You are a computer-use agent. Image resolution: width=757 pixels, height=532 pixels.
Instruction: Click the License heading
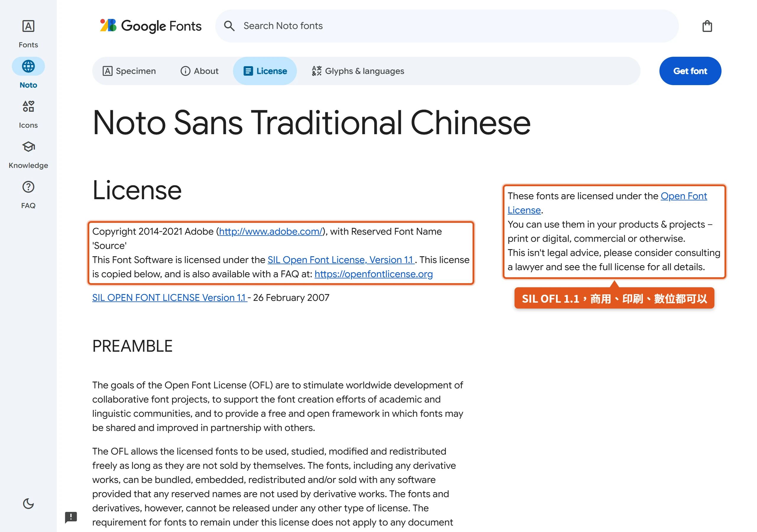coord(137,190)
